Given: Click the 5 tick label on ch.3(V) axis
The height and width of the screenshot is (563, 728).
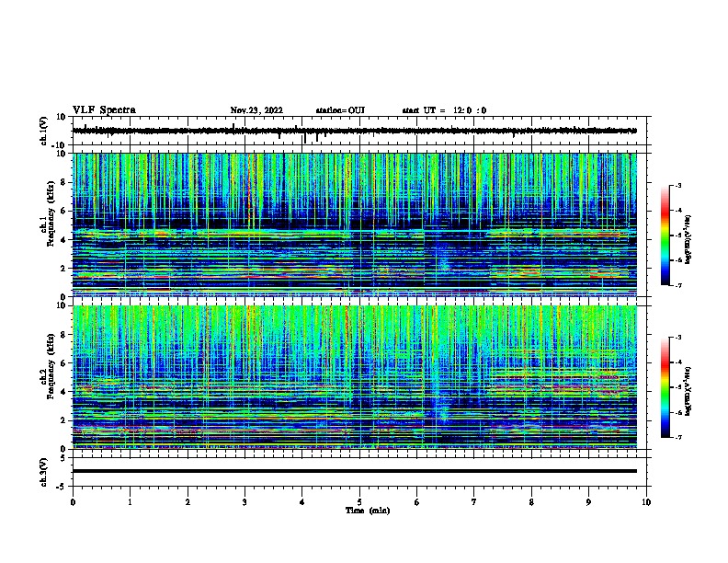Looking at the screenshot, I should (63, 458).
